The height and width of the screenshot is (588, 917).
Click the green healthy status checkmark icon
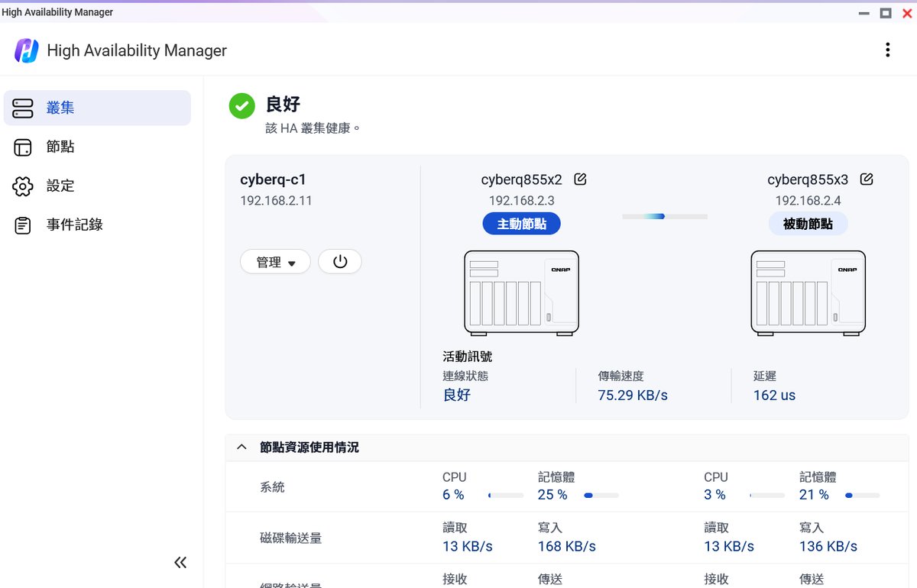[x=242, y=106]
